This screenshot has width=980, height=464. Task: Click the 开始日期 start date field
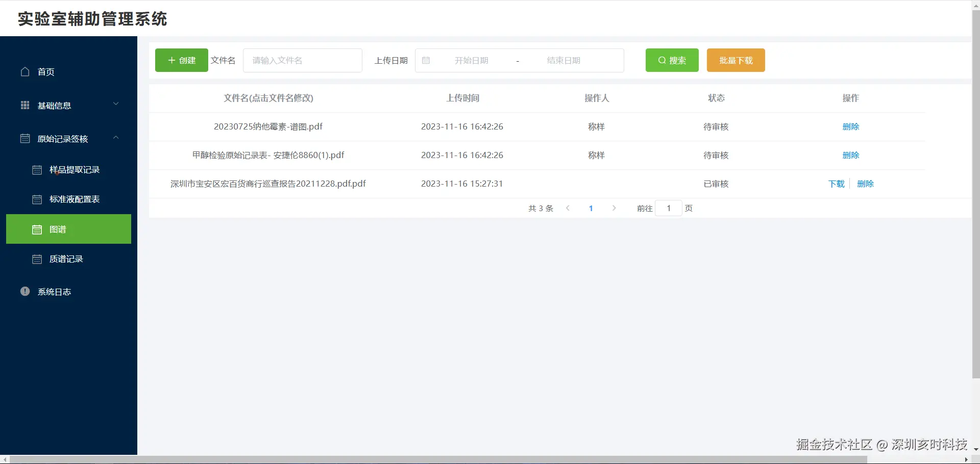[x=472, y=60]
